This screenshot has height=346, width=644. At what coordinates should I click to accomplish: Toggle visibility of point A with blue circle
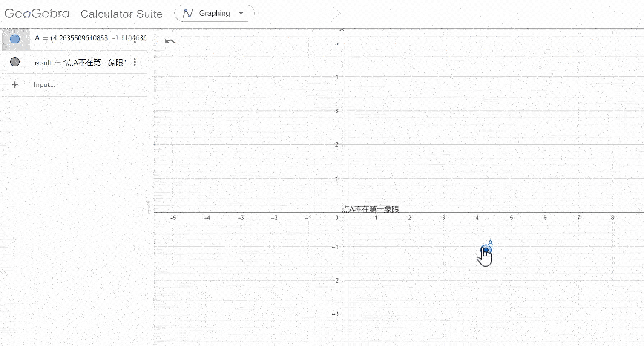(x=15, y=39)
